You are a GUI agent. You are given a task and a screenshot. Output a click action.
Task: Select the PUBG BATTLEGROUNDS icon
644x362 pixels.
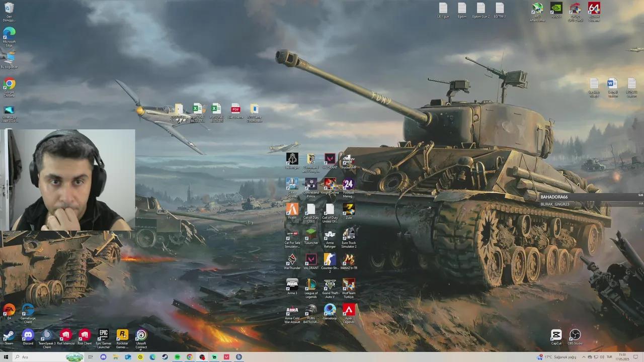(x=311, y=314)
